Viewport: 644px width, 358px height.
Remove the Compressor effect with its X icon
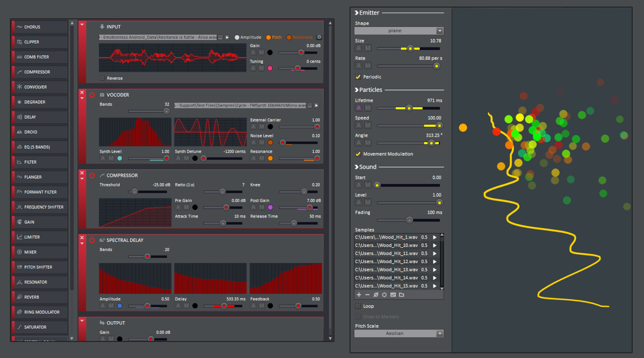82,173
